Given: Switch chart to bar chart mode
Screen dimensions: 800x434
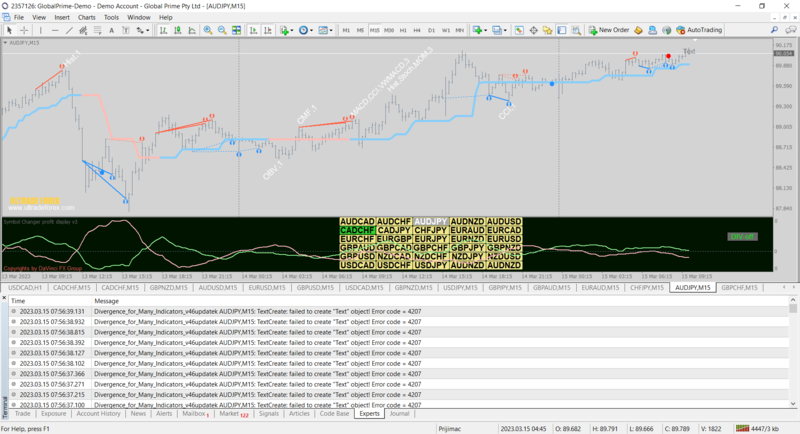Looking at the screenshot, I should pyautogui.click(x=163, y=31).
